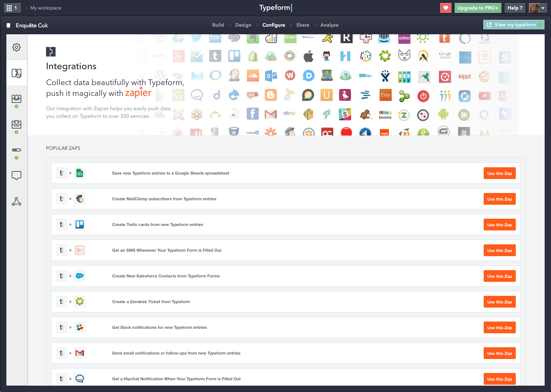Click the SMS icon in zap row
The height and width of the screenshot is (392, 551).
pyautogui.click(x=80, y=250)
